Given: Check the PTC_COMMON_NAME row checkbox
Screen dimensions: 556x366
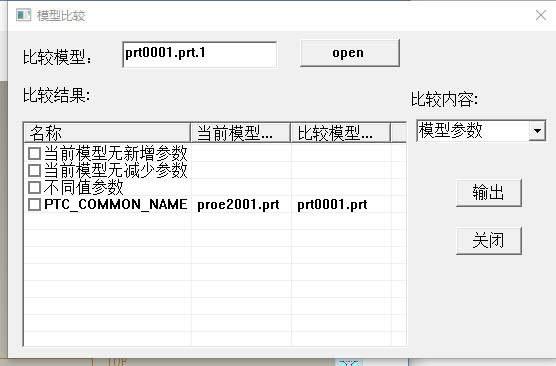Looking at the screenshot, I should (x=34, y=205).
